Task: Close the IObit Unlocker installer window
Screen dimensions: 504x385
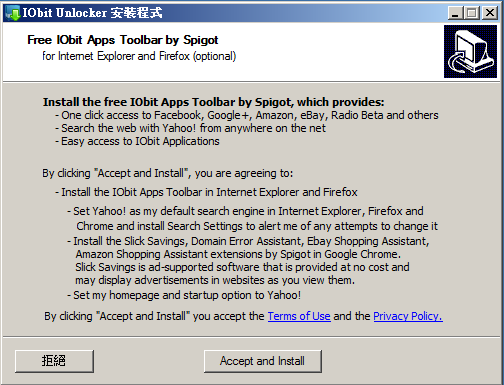Action: 490,13
